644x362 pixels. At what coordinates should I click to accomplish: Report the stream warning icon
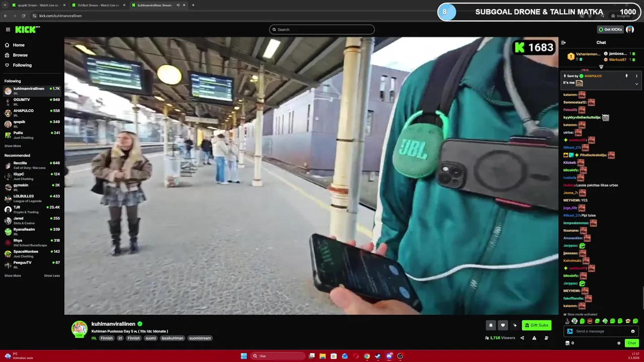tap(534, 338)
